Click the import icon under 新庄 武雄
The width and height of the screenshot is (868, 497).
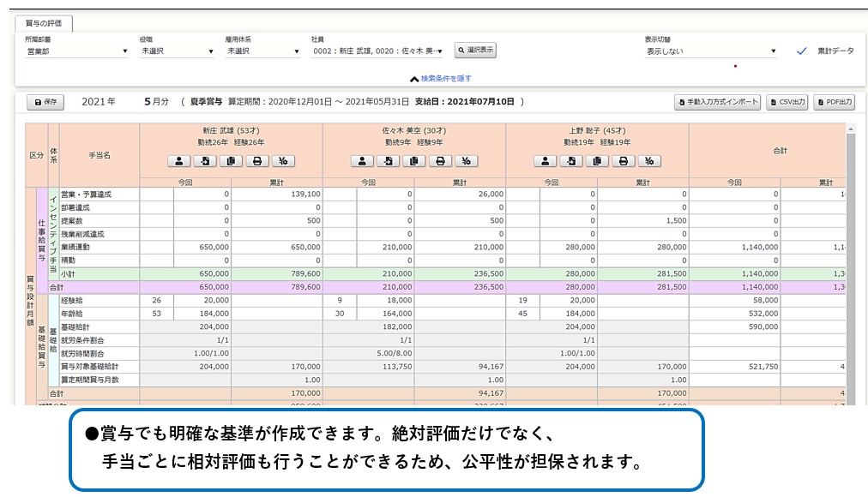pos(205,161)
